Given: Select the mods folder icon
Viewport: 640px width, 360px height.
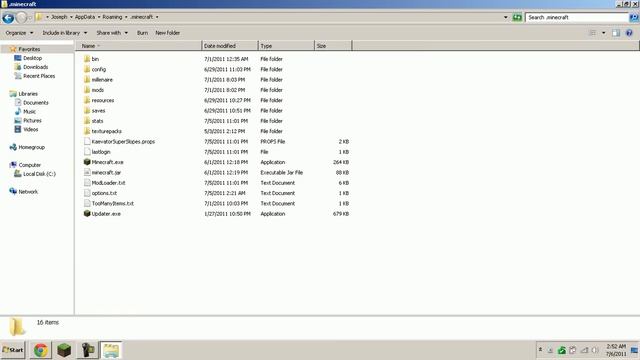Looking at the screenshot, I should (87, 90).
